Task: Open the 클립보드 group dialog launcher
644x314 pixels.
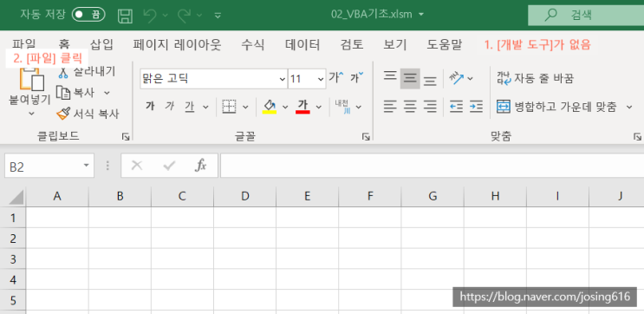Action: click(x=126, y=137)
